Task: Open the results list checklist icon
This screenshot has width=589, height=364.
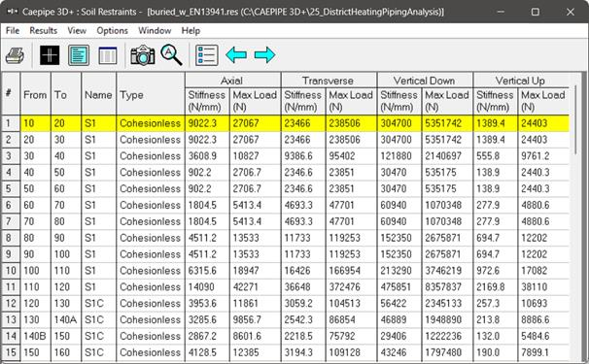Action: [x=207, y=55]
